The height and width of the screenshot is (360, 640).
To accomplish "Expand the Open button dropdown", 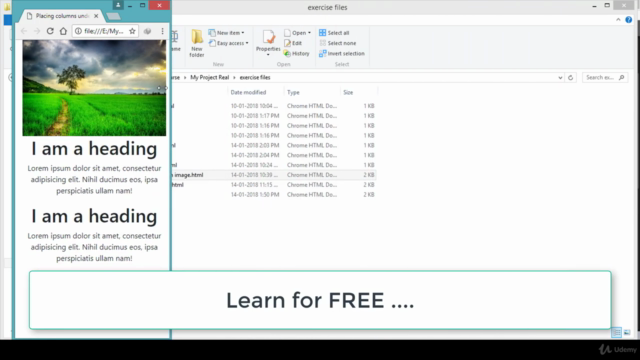I will click(x=309, y=33).
